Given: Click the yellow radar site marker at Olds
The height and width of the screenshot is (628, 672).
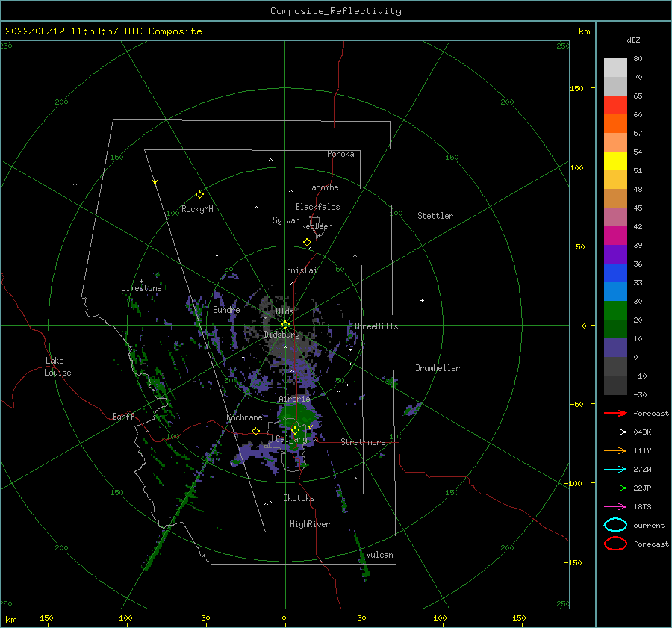Looking at the screenshot, I should (285, 325).
